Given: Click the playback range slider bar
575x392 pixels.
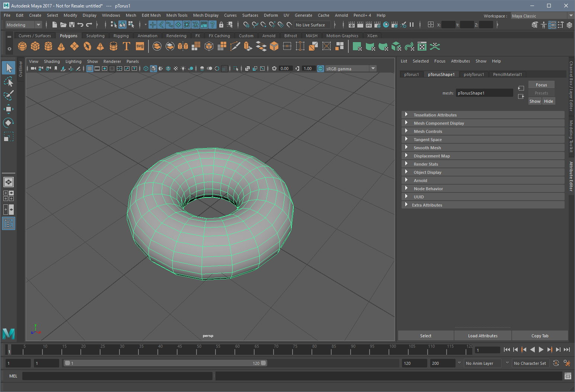Looking at the screenshot, I should (165, 363).
